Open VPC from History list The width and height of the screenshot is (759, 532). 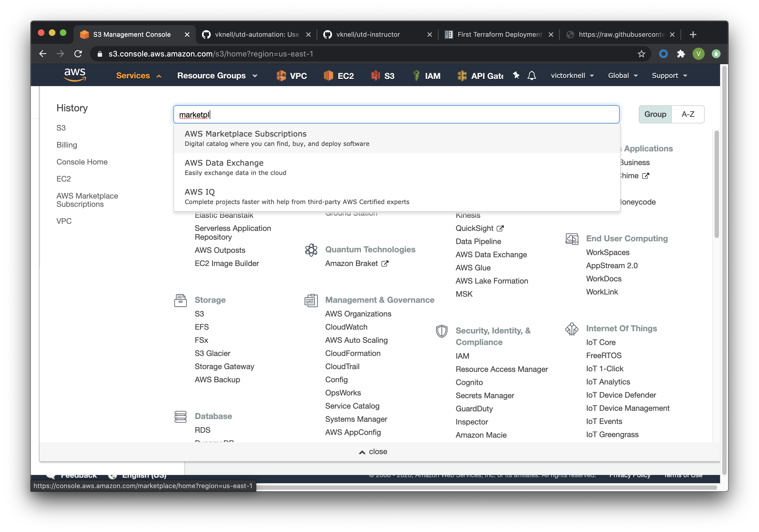[64, 221]
